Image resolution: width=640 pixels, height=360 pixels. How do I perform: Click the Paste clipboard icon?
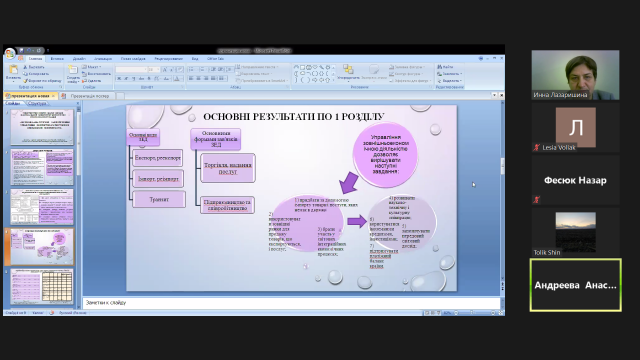click(13, 69)
